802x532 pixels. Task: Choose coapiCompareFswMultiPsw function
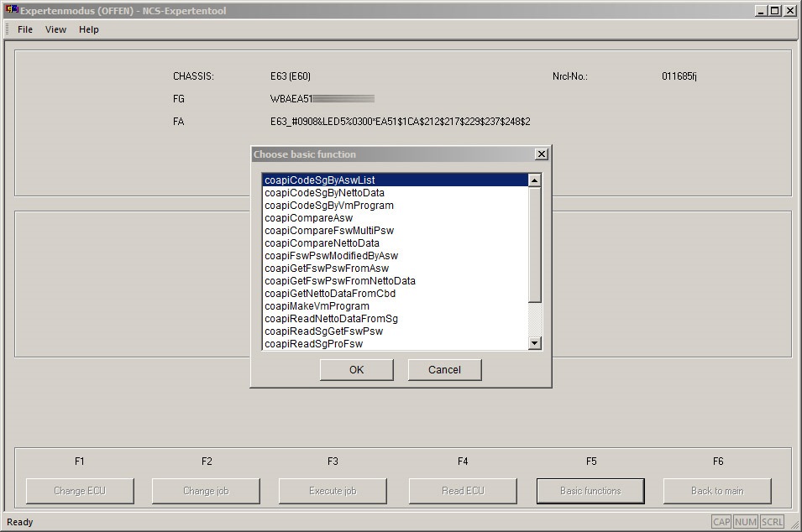point(395,231)
